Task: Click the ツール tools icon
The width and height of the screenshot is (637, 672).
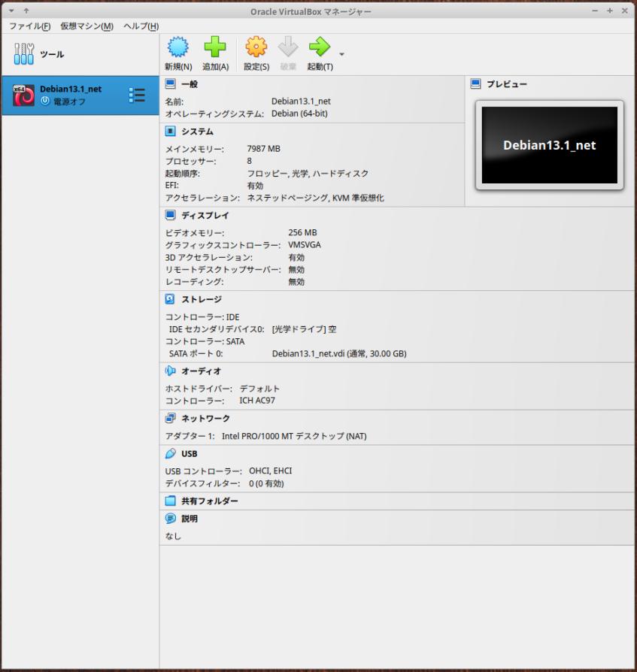Action: 23,54
